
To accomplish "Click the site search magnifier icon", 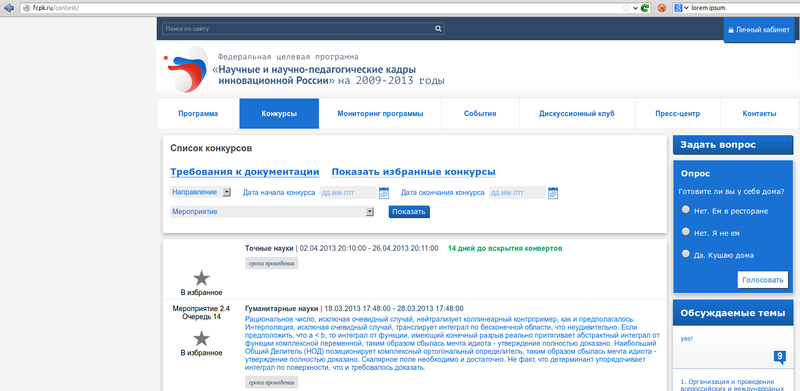I will click(x=438, y=29).
